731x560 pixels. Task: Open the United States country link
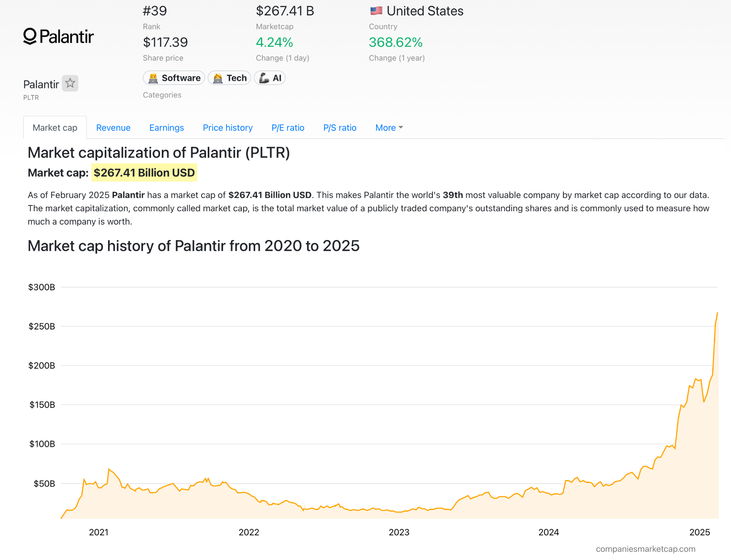coord(425,11)
